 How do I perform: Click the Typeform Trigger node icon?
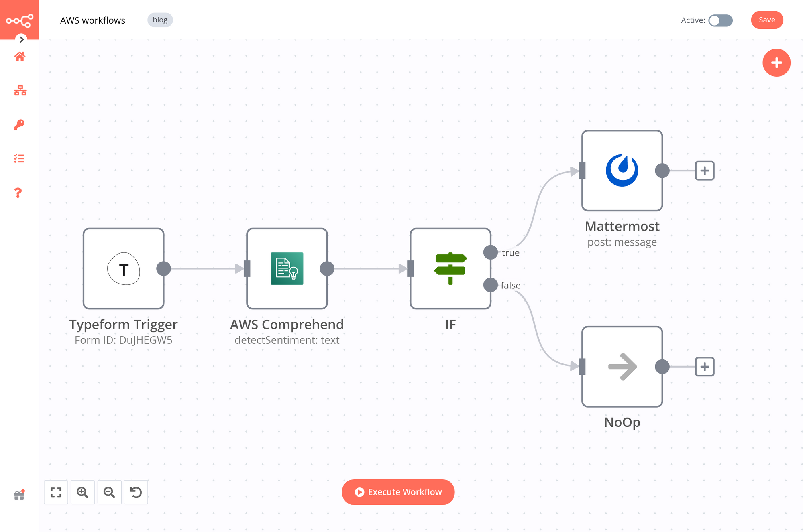coord(123,268)
